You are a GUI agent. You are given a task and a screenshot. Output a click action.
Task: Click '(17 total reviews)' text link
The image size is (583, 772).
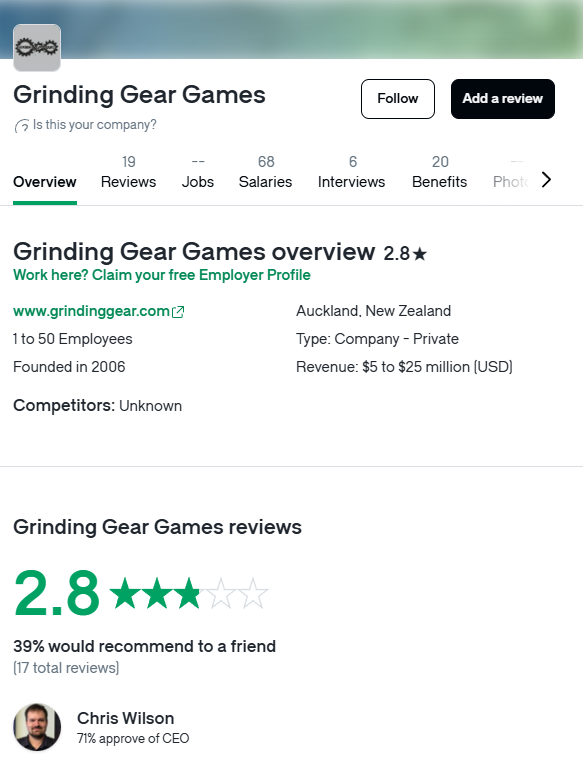point(66,668)
